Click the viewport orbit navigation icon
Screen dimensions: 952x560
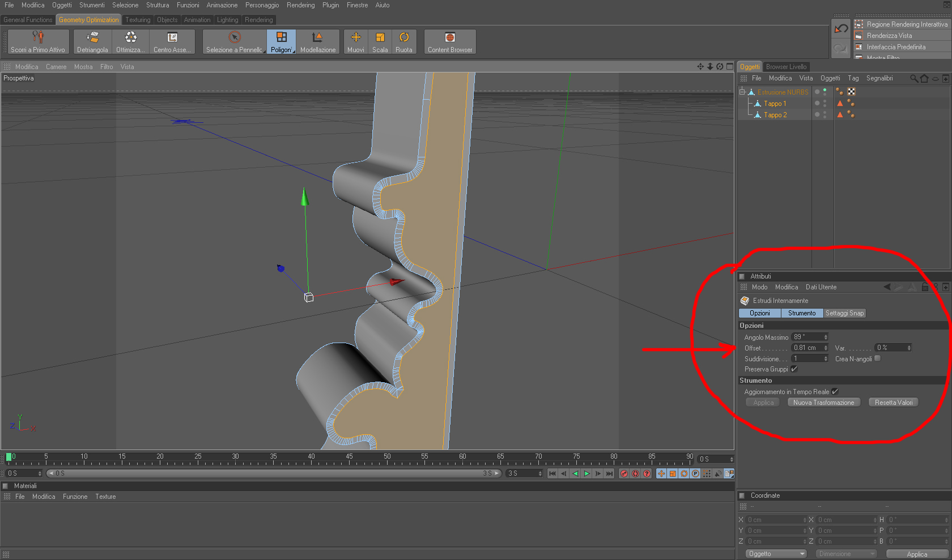point(720,67)
